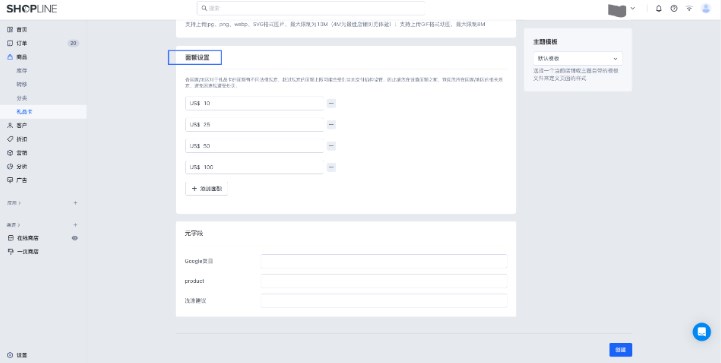The image size is (721, 363).
Task: Click the 分析 (Analytics) pie chart icon
Action: coord(10,167)
